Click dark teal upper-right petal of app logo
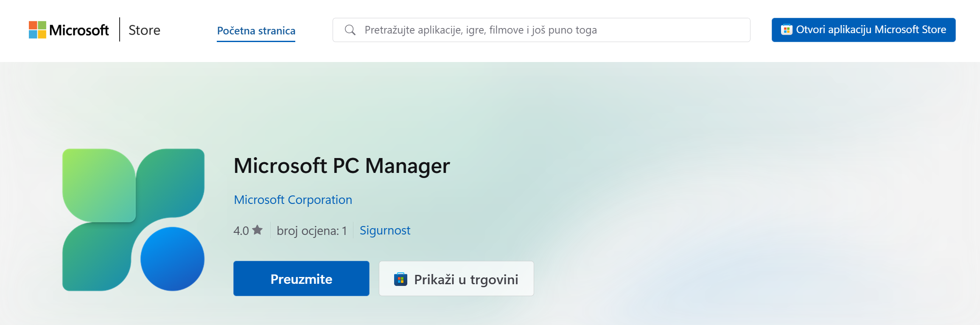 pos(175,181)
